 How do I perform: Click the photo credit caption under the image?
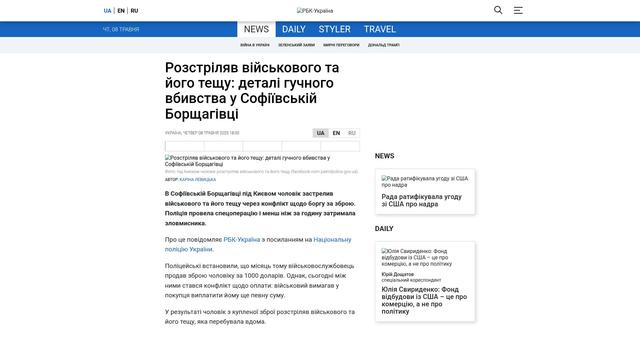tap(261, 172)
